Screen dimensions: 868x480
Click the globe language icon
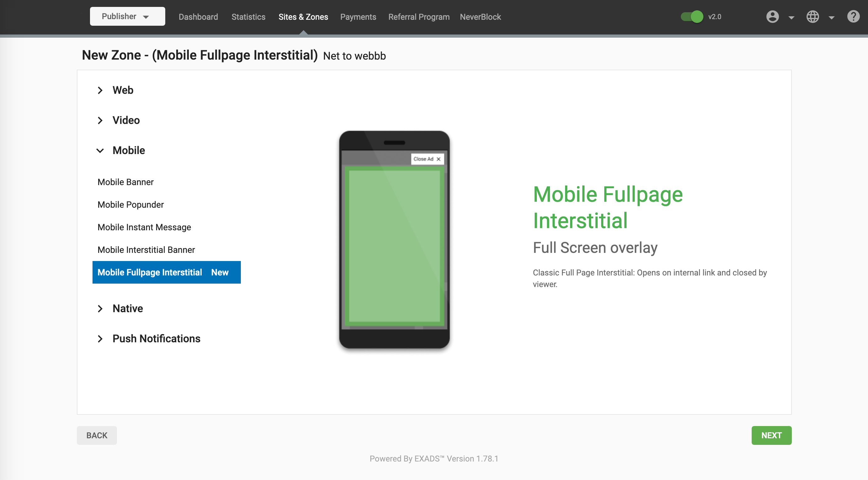tap(812, 17)
